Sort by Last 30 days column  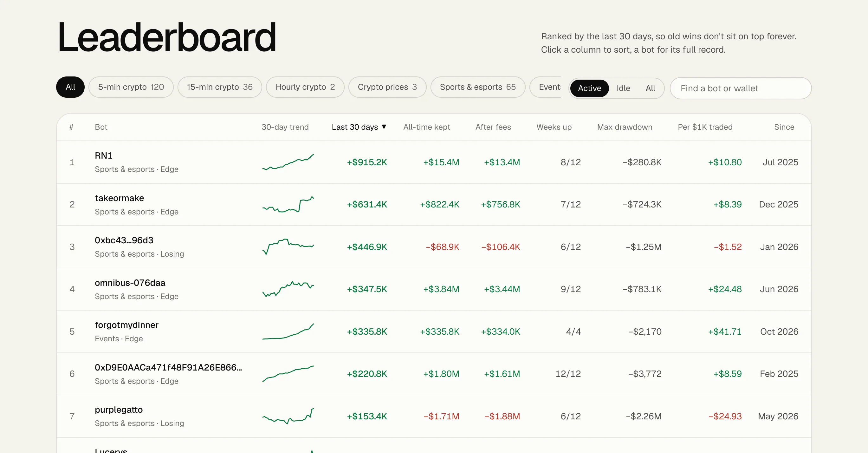[x=359, y=127]
